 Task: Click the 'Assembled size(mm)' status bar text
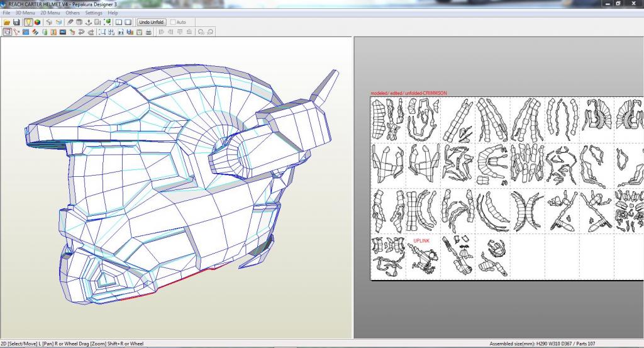pyautogui.click(x=542, y=344)
